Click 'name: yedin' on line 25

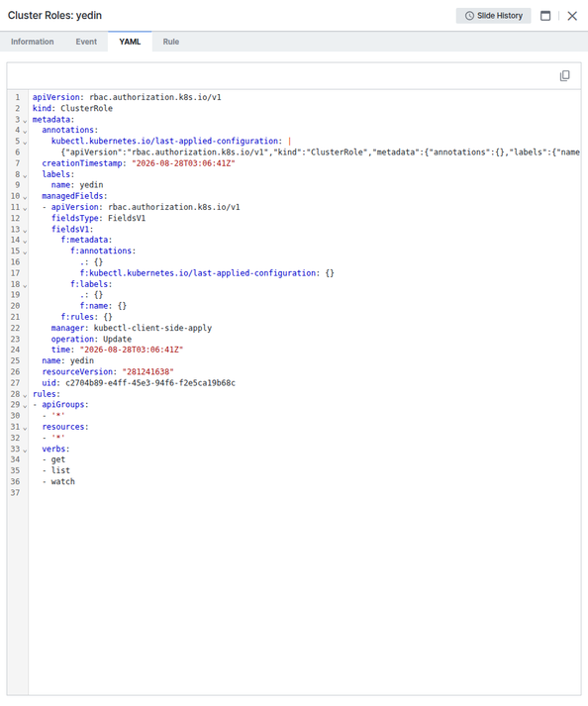point(67,360)
